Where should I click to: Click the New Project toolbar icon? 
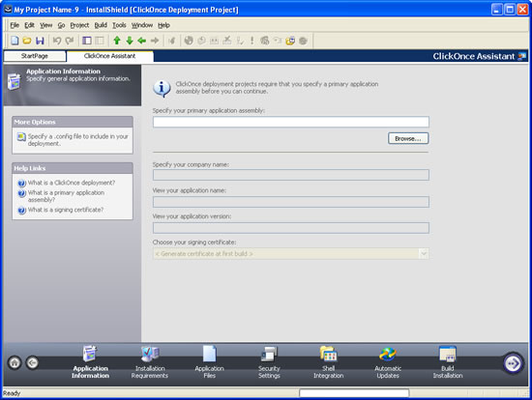(15, 41)
